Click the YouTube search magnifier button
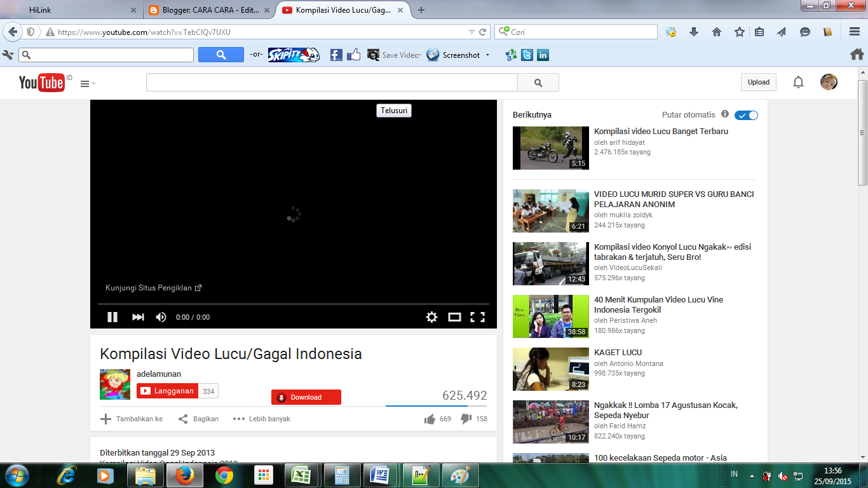This screenshot has width=868, height=488. coord(538,83)
